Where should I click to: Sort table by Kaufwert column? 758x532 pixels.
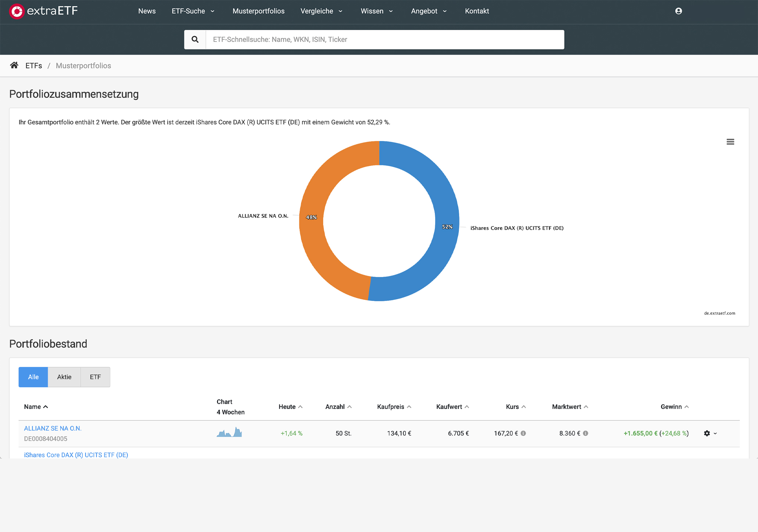click(453, 407)
